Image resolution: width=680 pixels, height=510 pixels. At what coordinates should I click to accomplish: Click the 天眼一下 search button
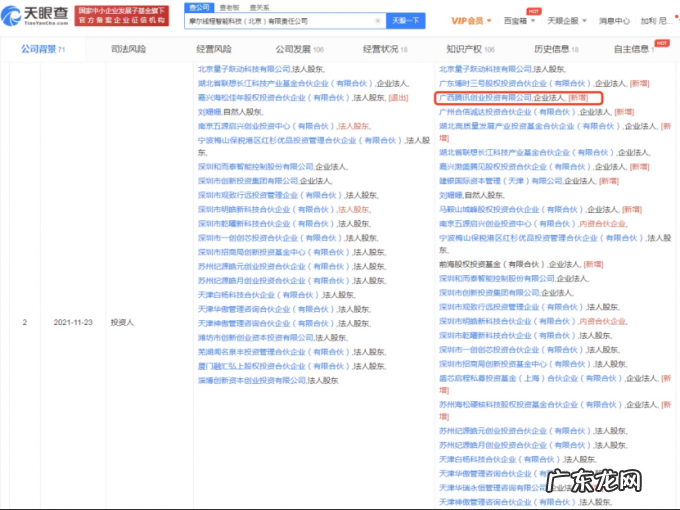[x=405, y=21]
